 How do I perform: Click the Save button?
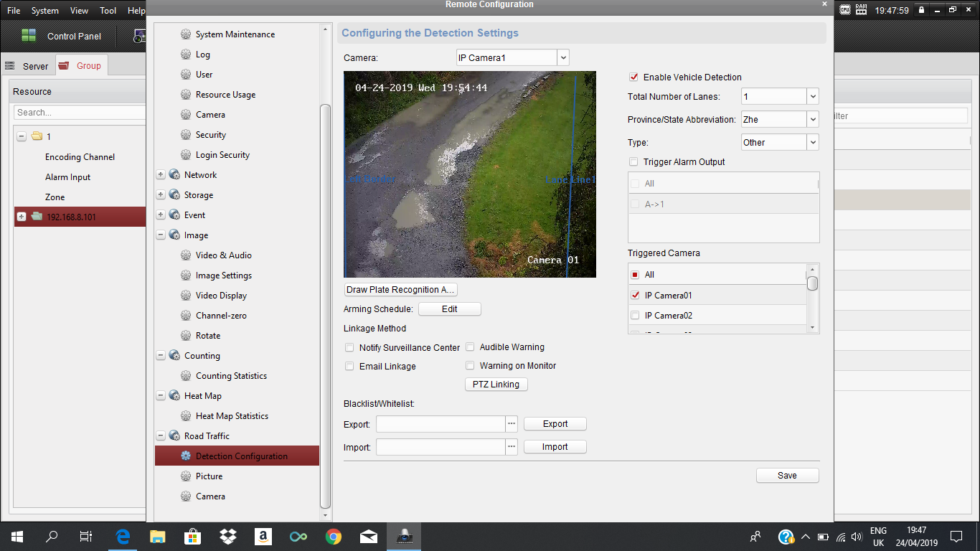(787, 476)
